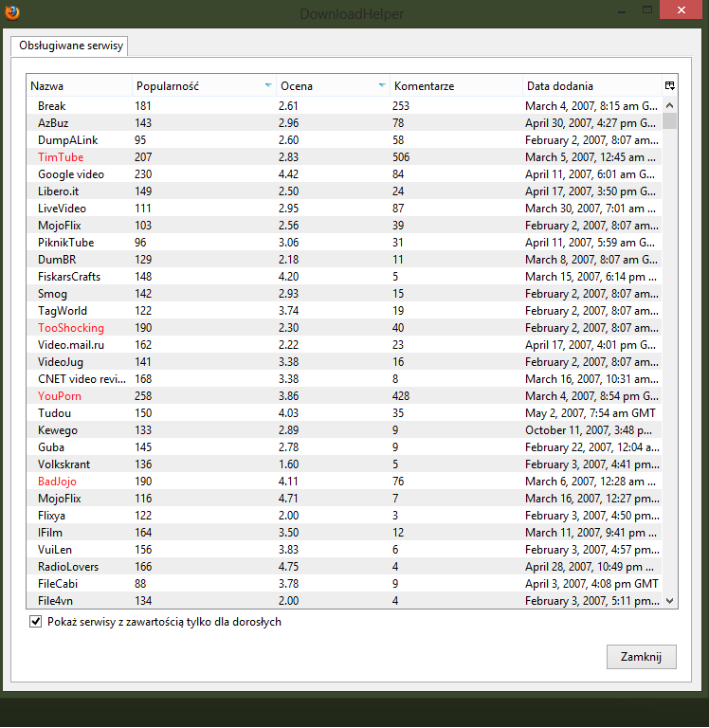The image size is (709, 728).
Task: Select the RadioLovers row
Action: pyautogui.click(x=344, y=567)
